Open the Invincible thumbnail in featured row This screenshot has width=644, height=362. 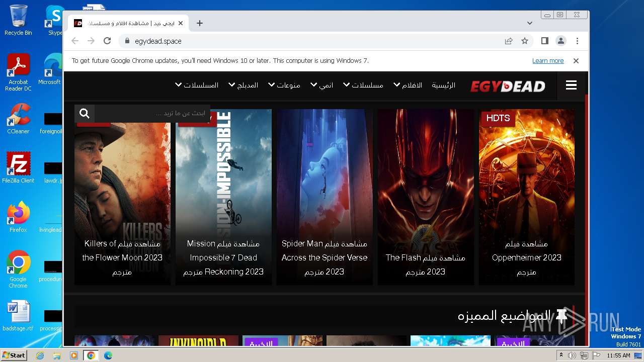198,341
